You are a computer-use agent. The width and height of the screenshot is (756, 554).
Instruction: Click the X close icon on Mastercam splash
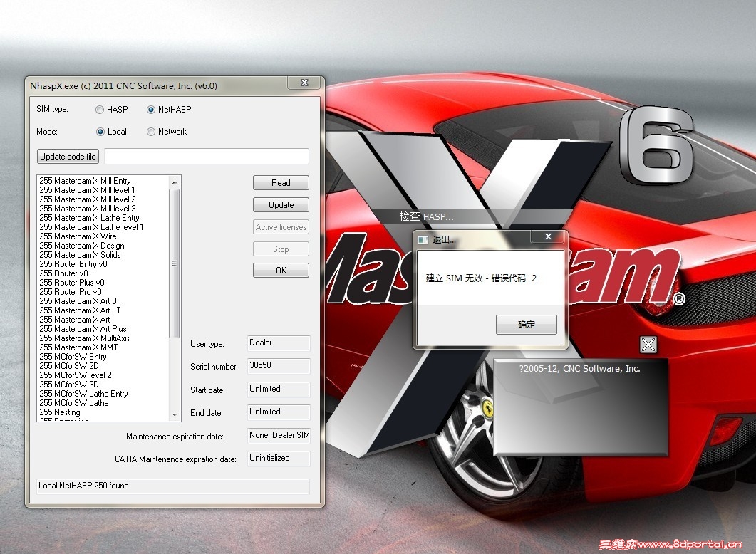(648, 345)
